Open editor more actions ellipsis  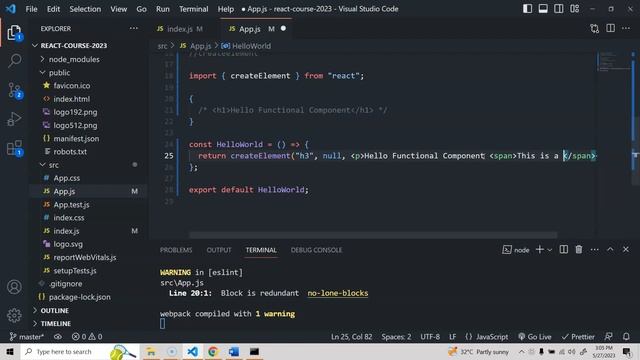tap(626, 28)
